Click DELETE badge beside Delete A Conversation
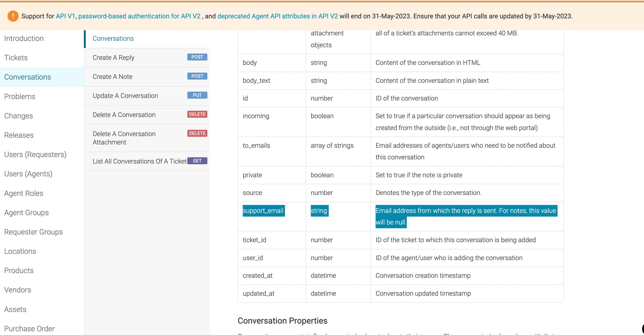 (197, 114)
